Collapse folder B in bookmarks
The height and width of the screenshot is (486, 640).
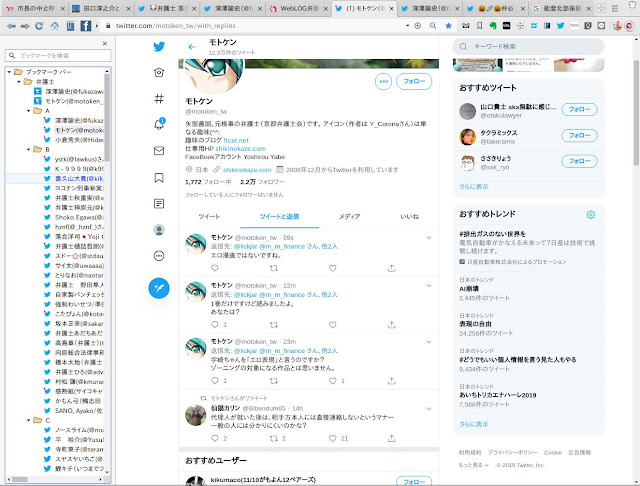(x=29, y=149)
